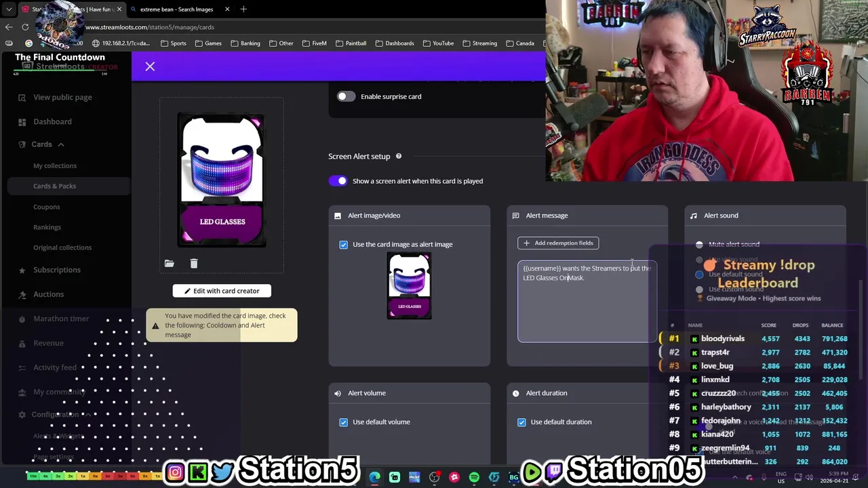Open the Sports bookmarks folder
Image resolution: width=868 pixels, height=488 pixels.
pos(173,43)
